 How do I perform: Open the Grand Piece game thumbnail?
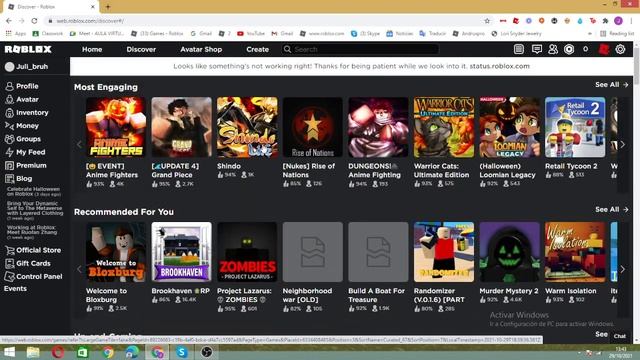coord(182,127)
